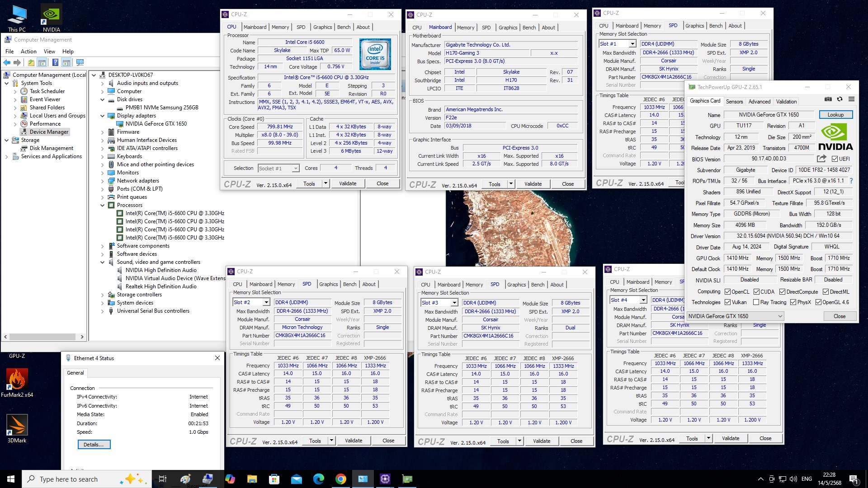Click Close in the Slot #4 CPU-Z window
This screenshot has width=868, height=488.
tap(765, 438)
